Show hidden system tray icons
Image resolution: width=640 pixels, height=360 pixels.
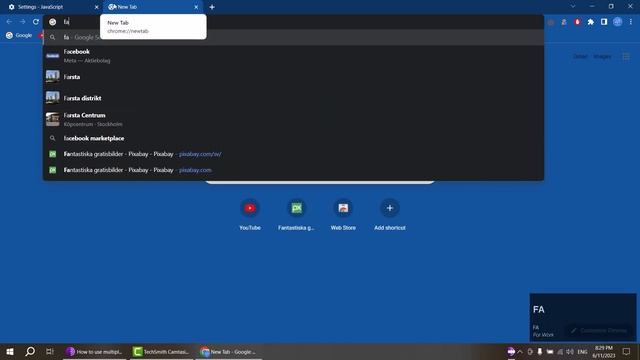tap(520, 351)
